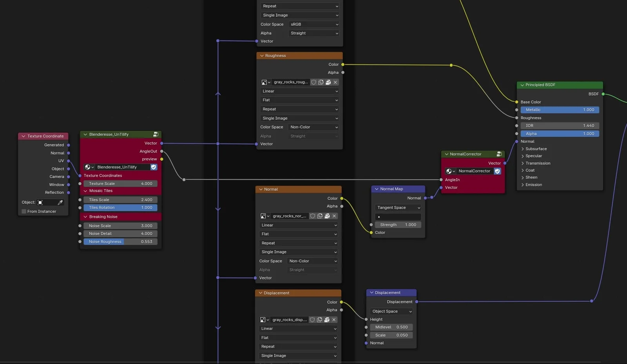This screenshot has height=364, width=627.
Task: Click the unpack icon on the roughness image datablock
Action: (328, 82)
